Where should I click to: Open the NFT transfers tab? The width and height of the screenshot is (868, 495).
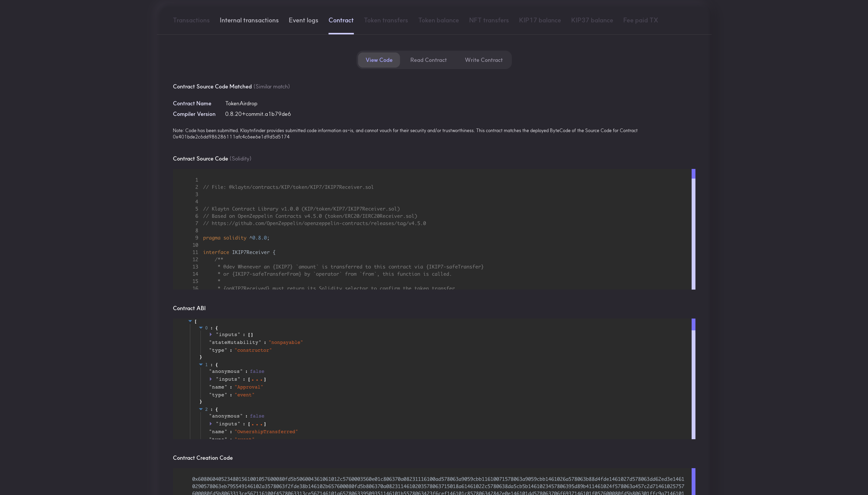click(x=488, y=21)
